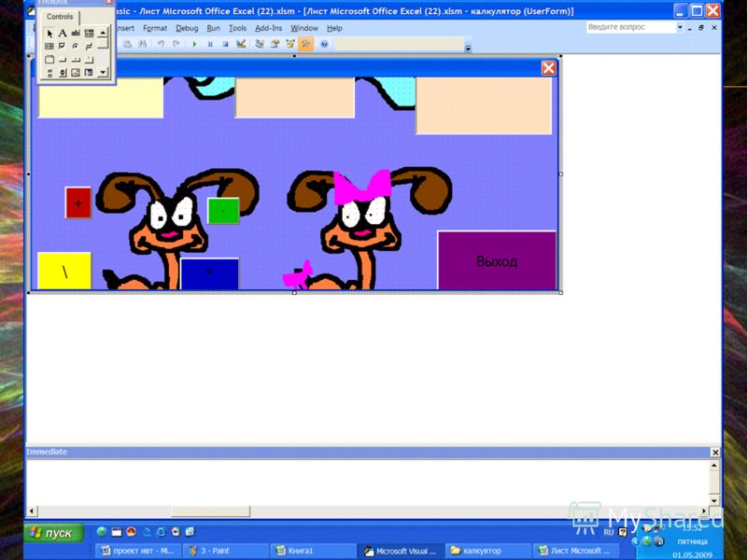The width and height of the screenshot is (747, 560).
Task: Choose the Select Objects pointer in Toolbox
Action: (x=49, y=34)
